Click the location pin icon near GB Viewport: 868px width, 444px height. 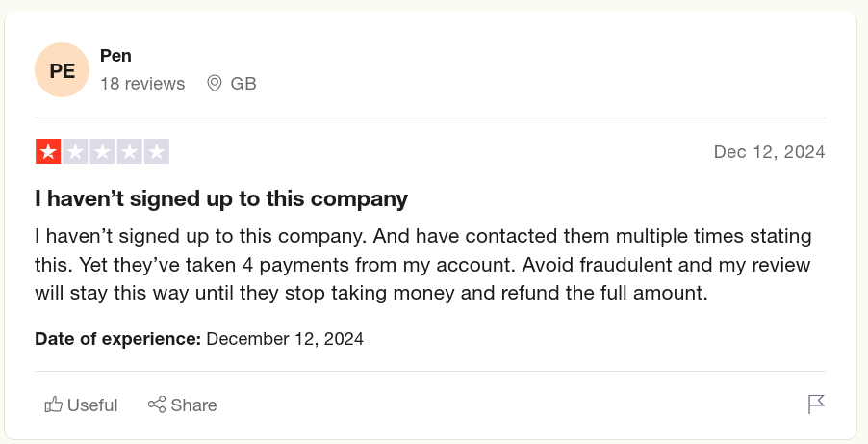[215, 83]
